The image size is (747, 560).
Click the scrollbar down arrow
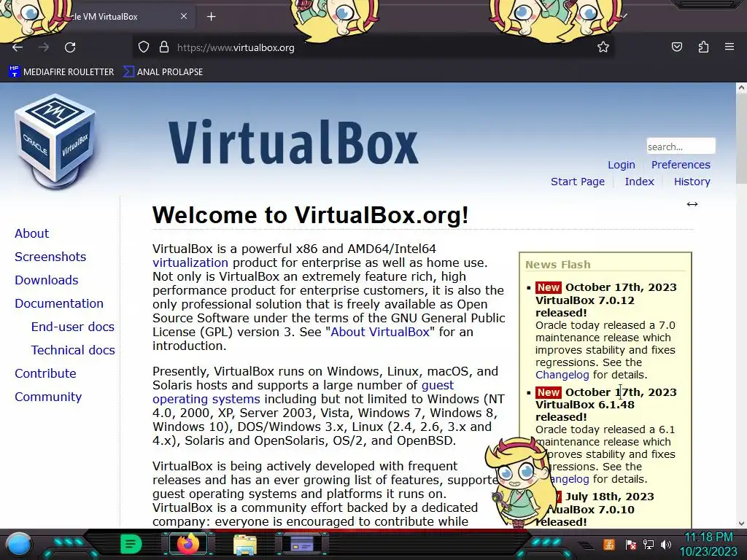pyautogui.click(x=741, y=524)
